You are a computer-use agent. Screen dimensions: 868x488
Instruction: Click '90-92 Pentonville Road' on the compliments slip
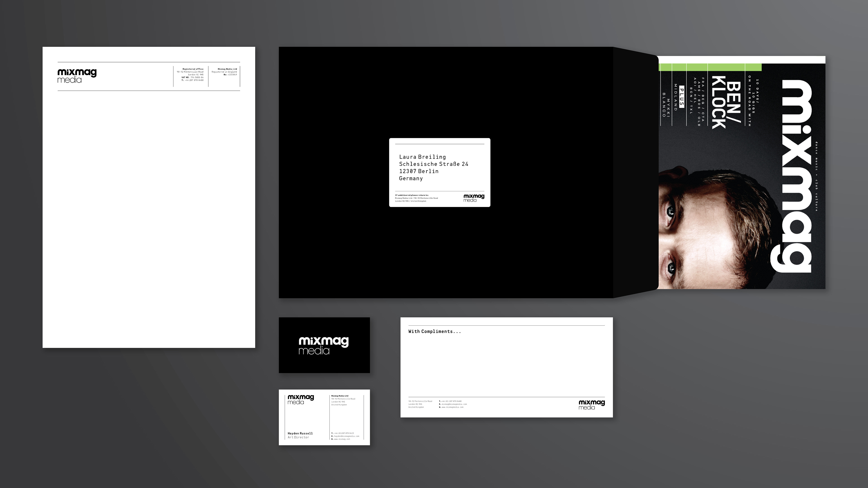tap(420, 401)
